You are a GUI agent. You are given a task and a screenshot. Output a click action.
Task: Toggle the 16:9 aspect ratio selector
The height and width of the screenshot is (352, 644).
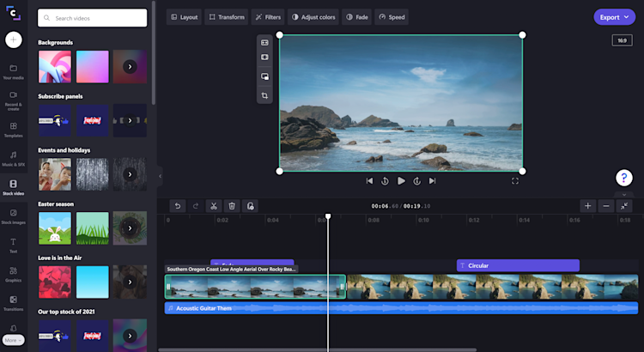click(x=622, y=40)
